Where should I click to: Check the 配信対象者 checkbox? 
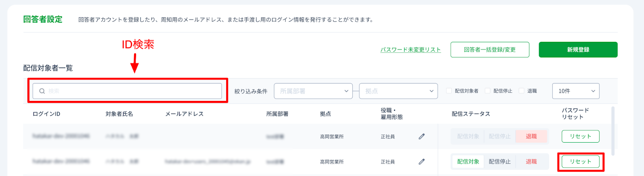[449, 91]
